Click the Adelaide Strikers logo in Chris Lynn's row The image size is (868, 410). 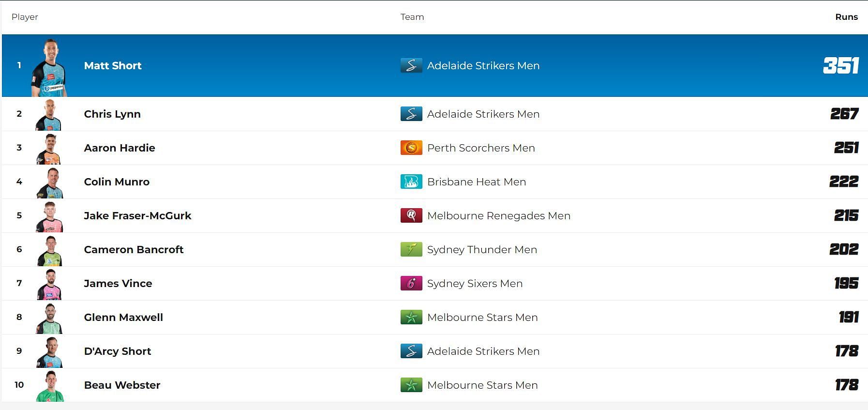point(411,114)
